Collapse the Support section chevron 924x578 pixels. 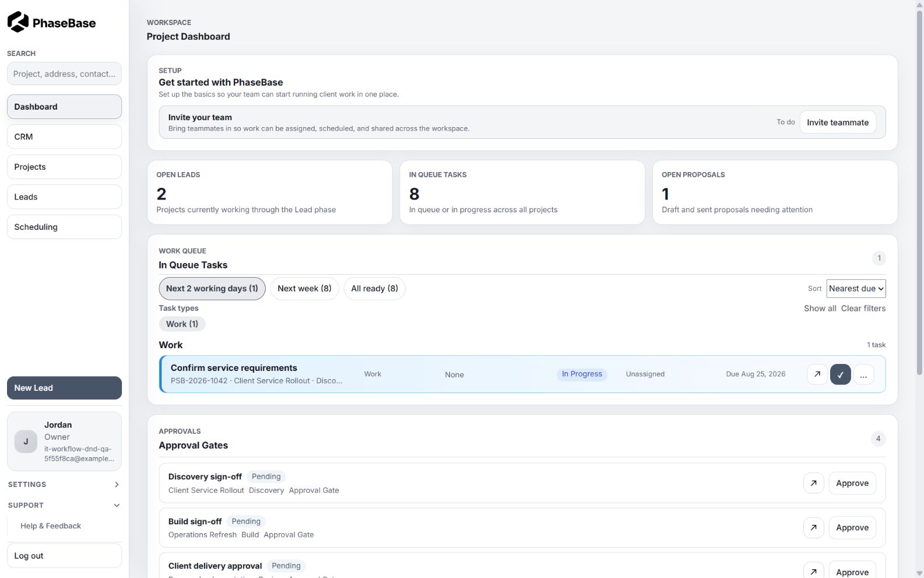(x=117, y=505)
